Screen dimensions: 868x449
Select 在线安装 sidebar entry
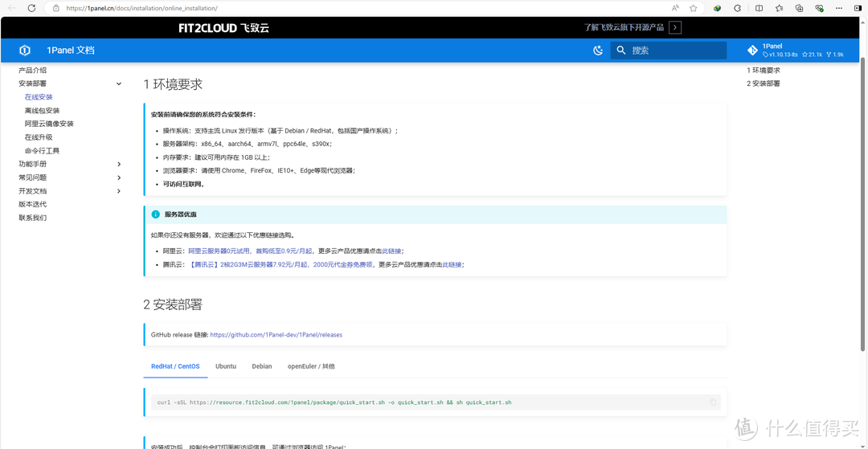39,96
